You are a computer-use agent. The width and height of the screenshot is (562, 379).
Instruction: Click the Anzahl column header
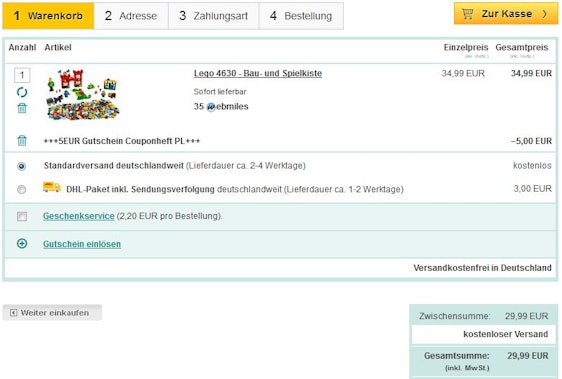[22, 47]
